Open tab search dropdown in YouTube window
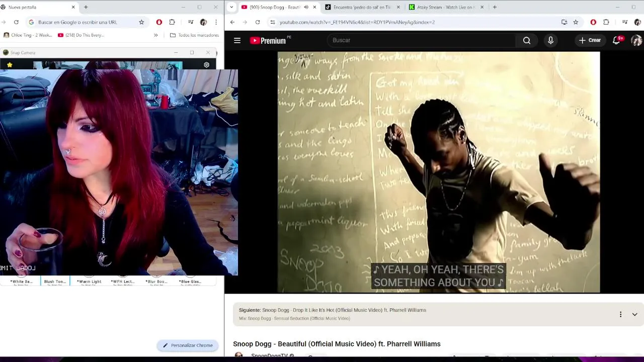Image resolution: width=644 pixels, height=362 pixels. click(x=231, y=7)
